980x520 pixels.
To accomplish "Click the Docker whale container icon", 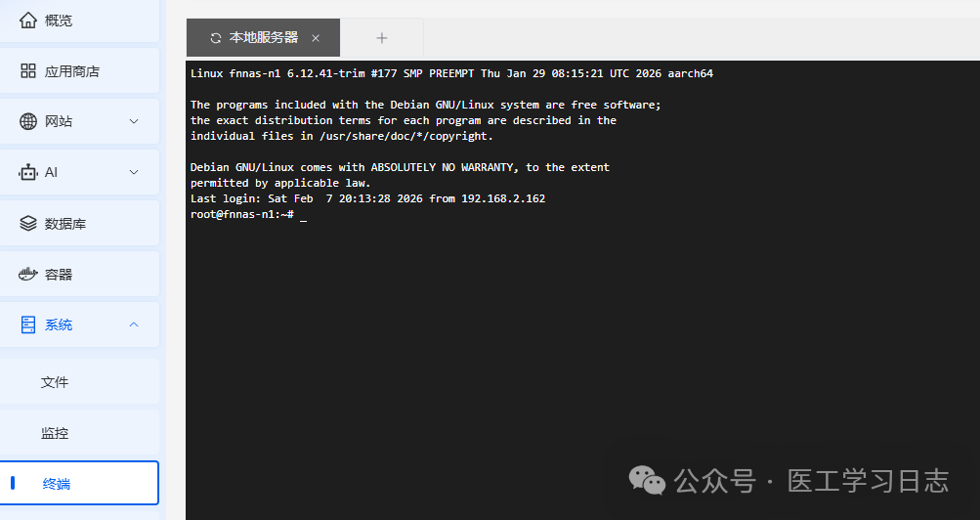I will (28, 275).
